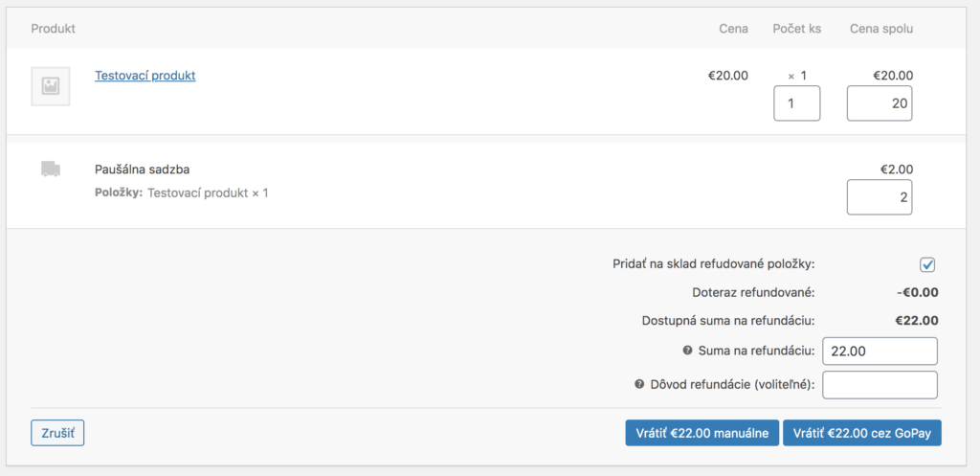Click the Pridať na sklad refudované položky label
The width and height of the screenshot is (980, 476).
tap(713, 264)
